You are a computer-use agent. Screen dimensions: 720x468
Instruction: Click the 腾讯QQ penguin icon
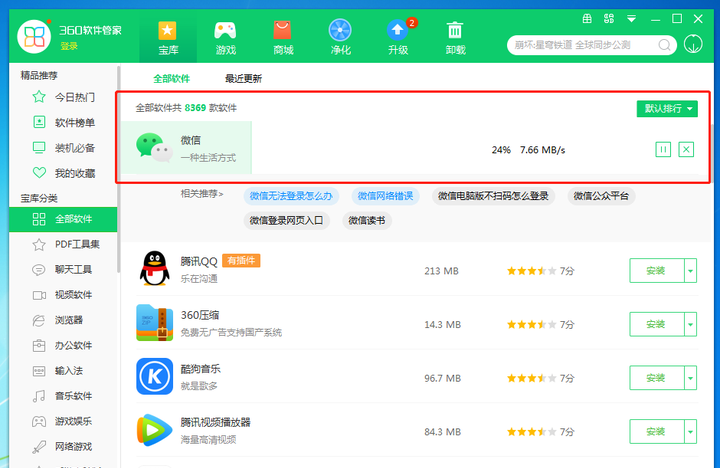[154, 269]
